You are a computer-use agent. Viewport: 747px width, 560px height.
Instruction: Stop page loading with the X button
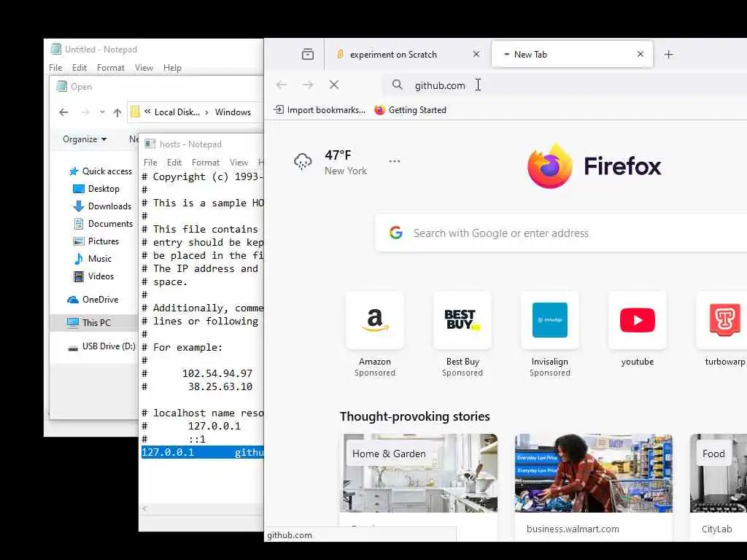click(334, 85)
